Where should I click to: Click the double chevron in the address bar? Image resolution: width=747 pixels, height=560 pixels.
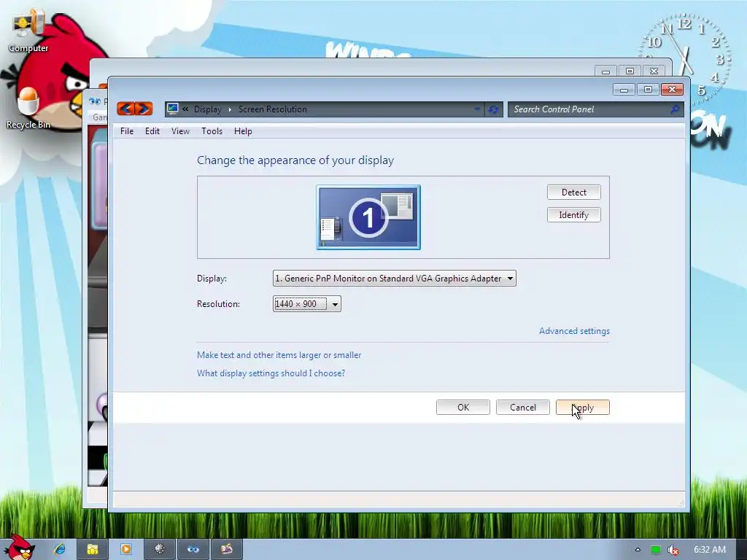click(185, 109)
